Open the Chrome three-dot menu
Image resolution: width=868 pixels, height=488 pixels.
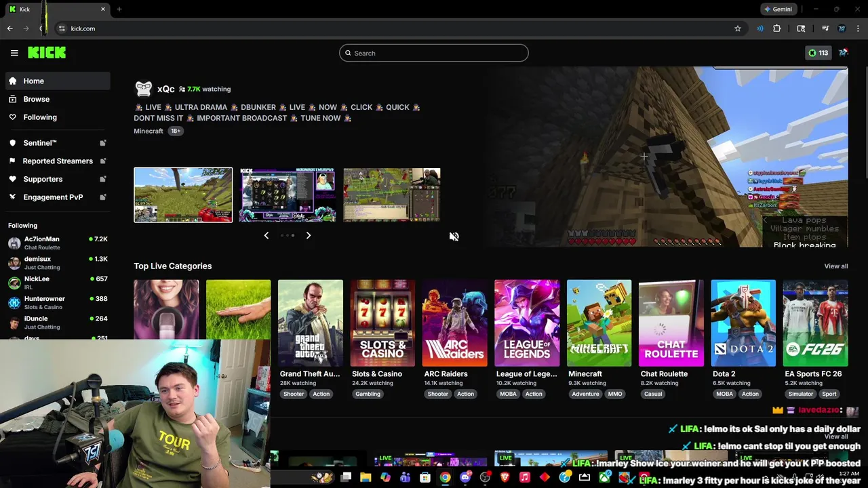859,28
